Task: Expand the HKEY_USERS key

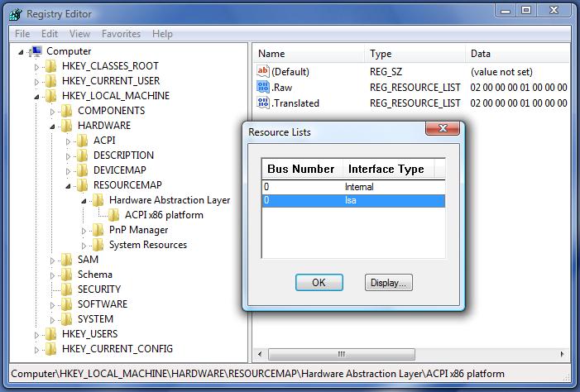Action: coord(36,335)
